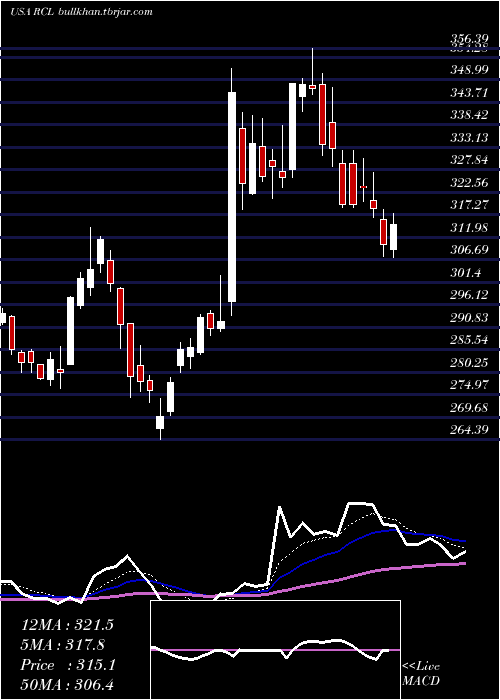Image resolution: width=500 pixels, height=700 pixels.
Task: Click the tallest white candlestick body
Action: (232, 197)
